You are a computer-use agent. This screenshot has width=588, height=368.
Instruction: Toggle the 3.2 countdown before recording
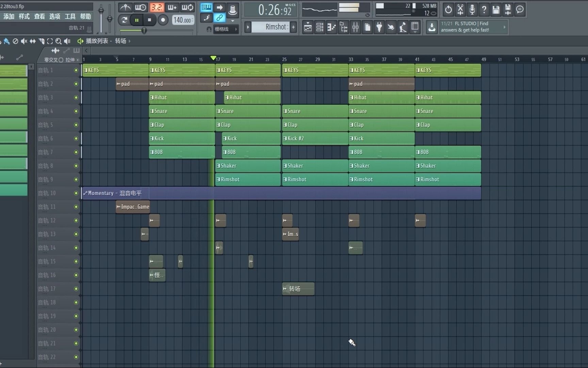(157, 7)
